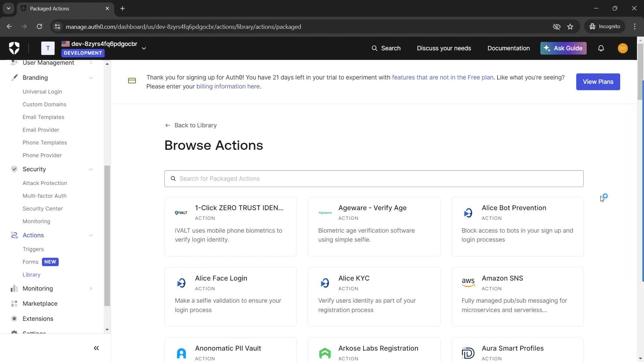Open the Documentation link

point(508,48)
